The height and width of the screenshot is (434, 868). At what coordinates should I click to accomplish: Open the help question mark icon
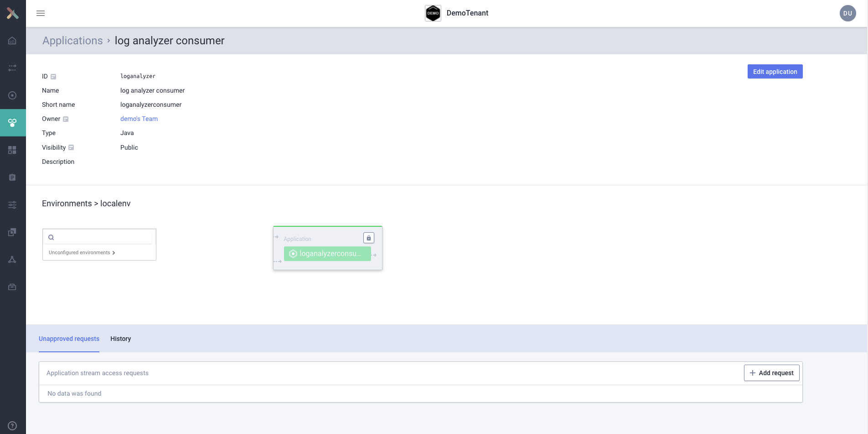coord(12,426)
